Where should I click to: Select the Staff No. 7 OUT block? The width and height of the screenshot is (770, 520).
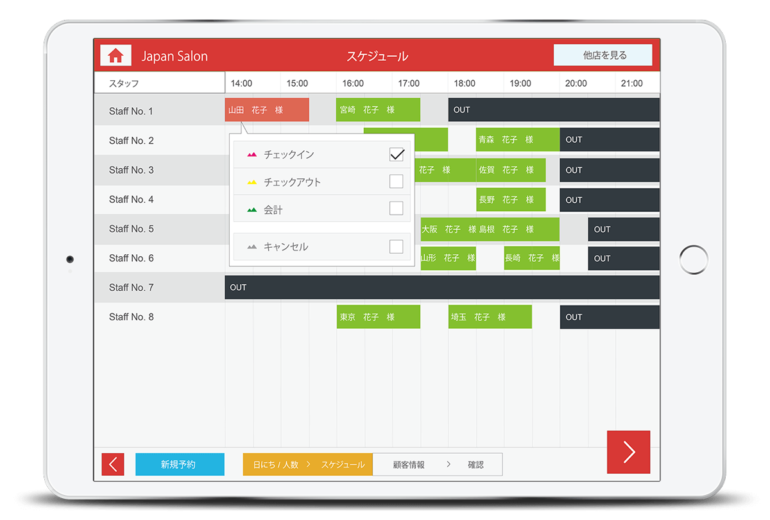coord(441,288)
